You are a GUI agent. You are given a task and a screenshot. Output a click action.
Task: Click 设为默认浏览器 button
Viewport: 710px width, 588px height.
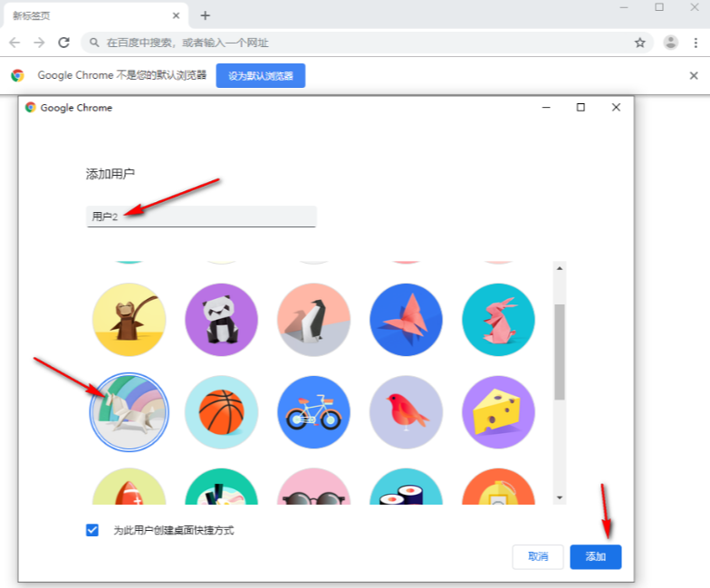click(261, 76)
